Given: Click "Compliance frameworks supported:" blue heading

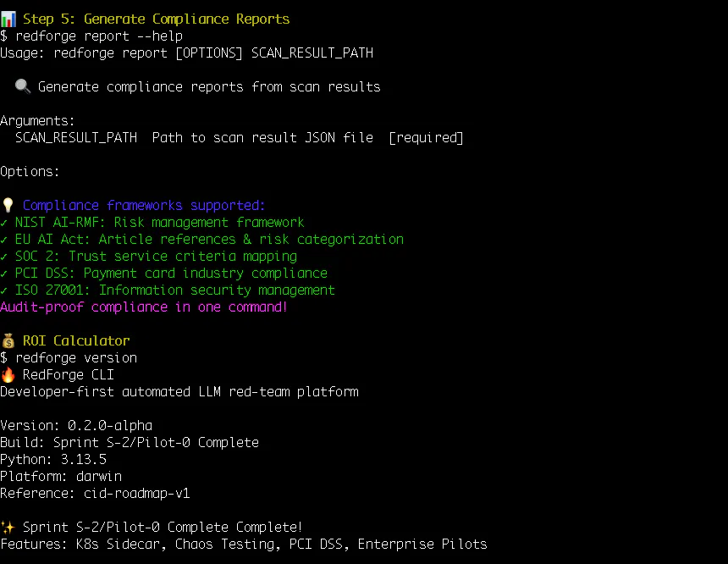Looking at the screenshot, I should [x=144, y=205].
